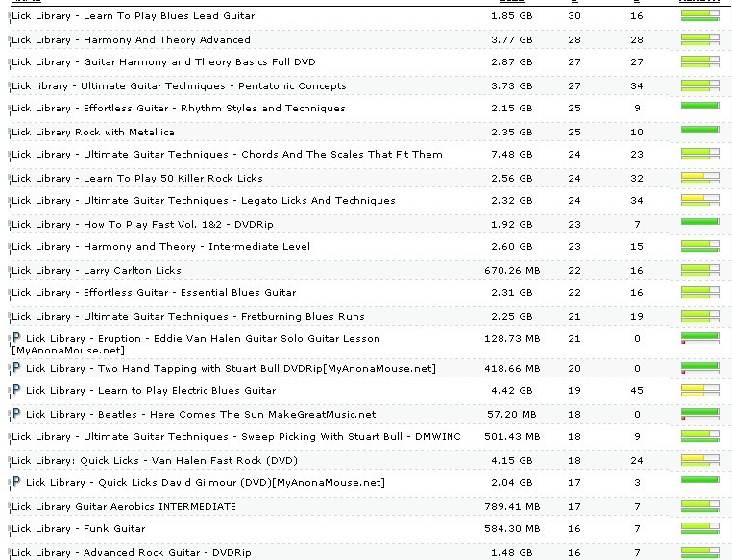Open Legato Licks And Techniques torrent link
Viewport: 732px width, 560px height.
(204, 200)
